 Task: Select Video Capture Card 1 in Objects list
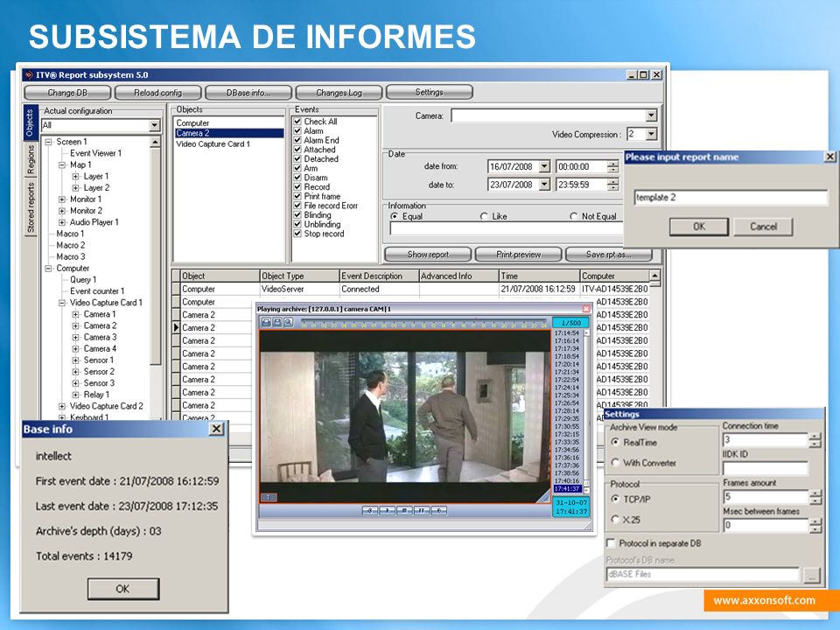[213, 144]
